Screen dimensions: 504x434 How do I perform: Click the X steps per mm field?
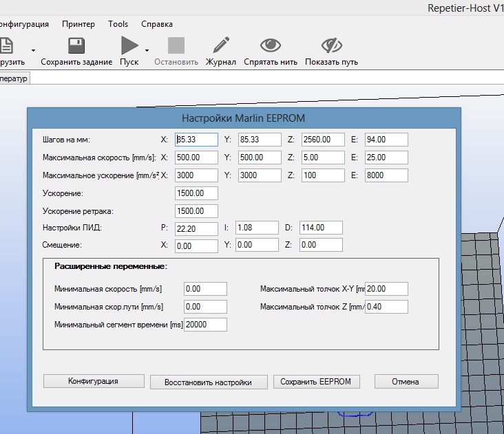pyautogui.click(x=197, y=140)
